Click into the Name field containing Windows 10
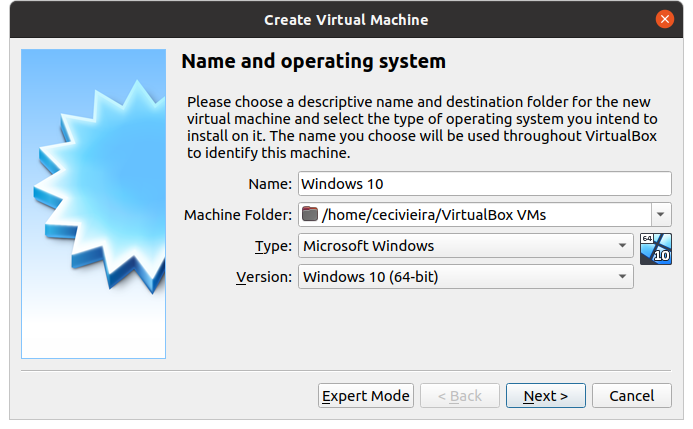This screenshot has height=429, width=693. (x=485, y=183)
